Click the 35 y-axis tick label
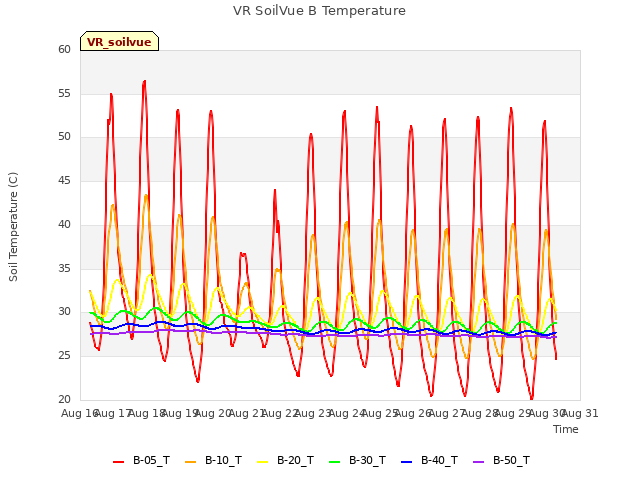 coord(64,268)
